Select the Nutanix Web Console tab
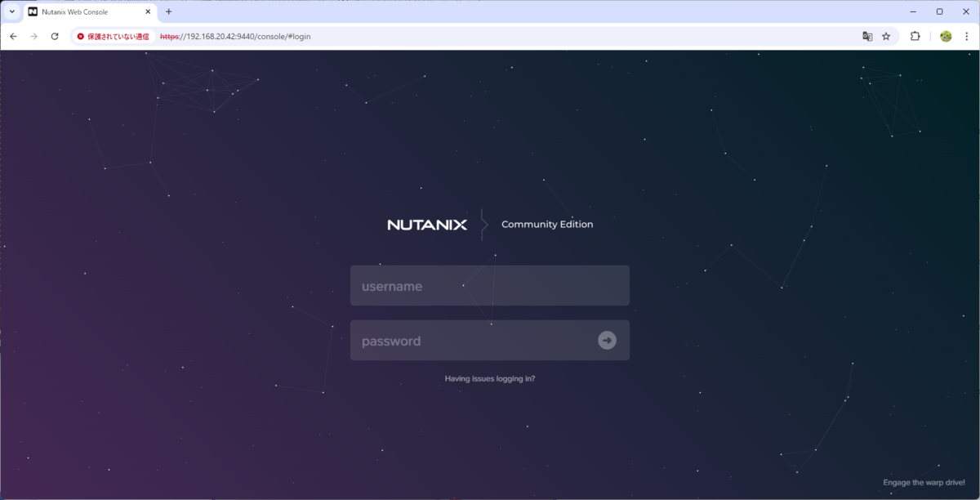Image resolution: width=980 pixels, height=500 pixels. tap(88, 11)
